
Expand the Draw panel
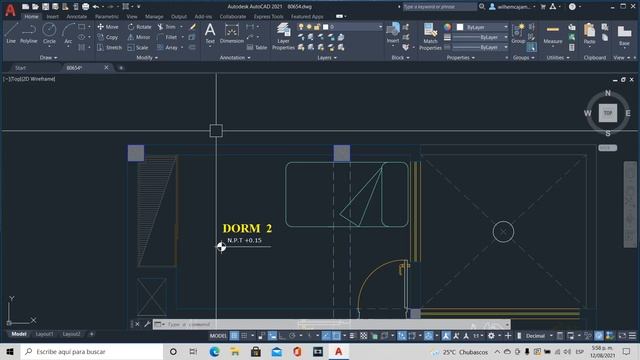click(x=49, y=58)
